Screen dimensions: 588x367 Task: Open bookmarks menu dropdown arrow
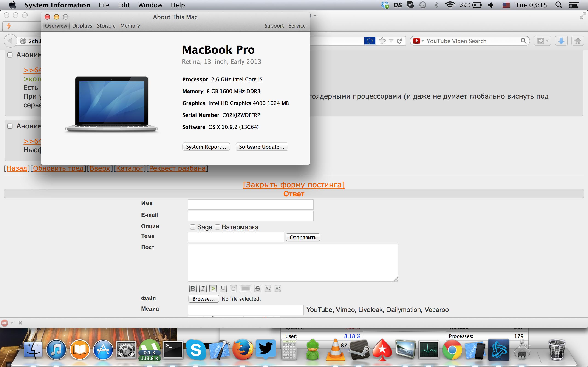(547, 41)
